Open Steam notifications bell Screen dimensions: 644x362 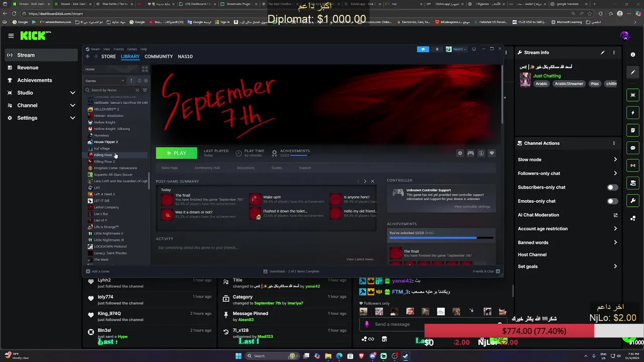tap(437, 49)
